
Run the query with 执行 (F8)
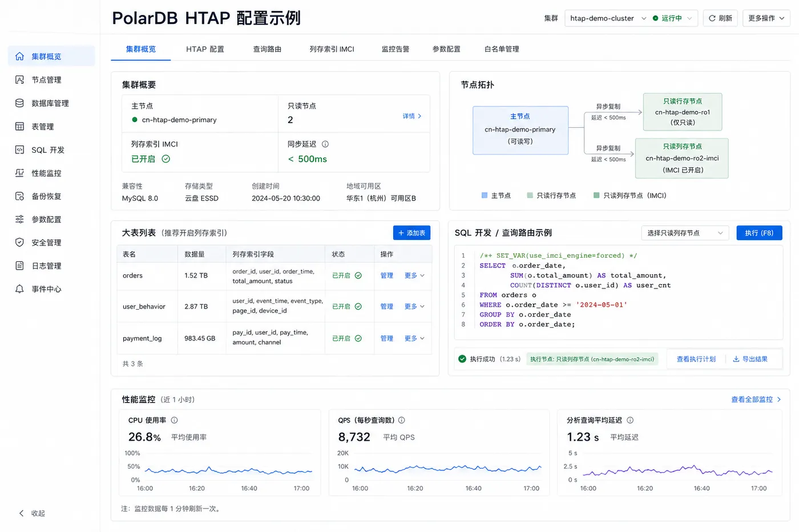point(759,233)
